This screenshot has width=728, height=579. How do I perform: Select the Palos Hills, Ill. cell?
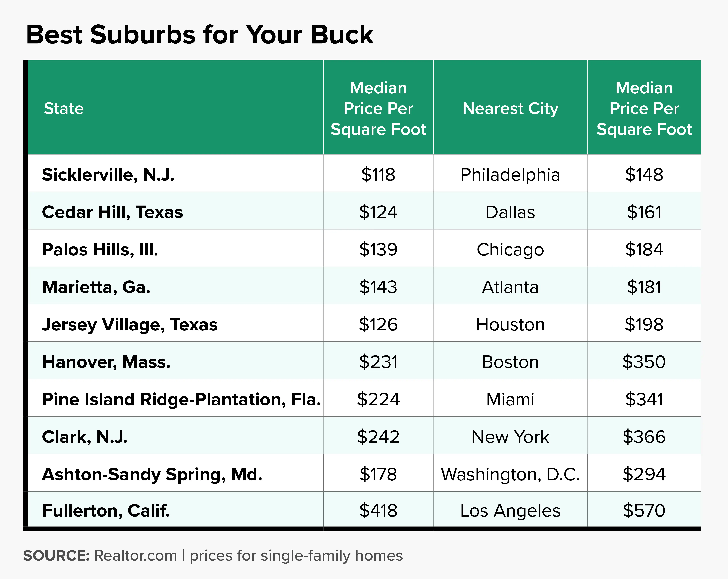coord(100,250)
